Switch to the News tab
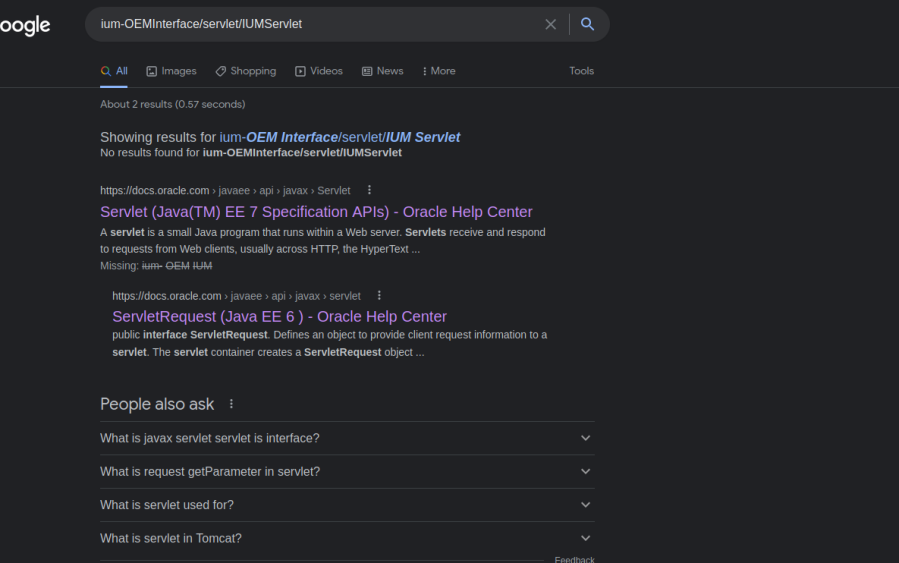The width and height of the screenshot is (899, 563). tap(382, 71)
